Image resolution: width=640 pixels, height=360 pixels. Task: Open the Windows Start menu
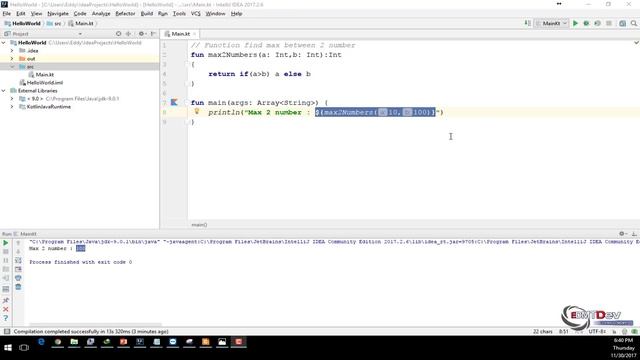[8, 348]
